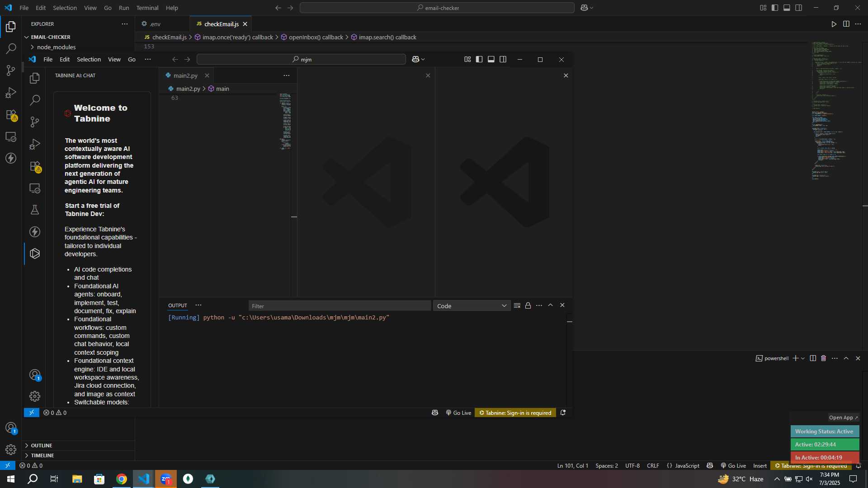This screenshot has height=488, width=868.
Task: Open Run and Debug in back window
Action: 11,93
